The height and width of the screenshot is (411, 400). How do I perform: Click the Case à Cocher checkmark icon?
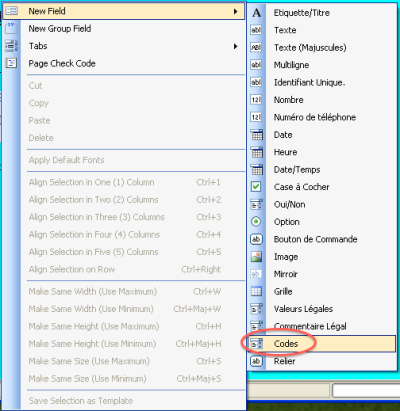click(256, 187)
